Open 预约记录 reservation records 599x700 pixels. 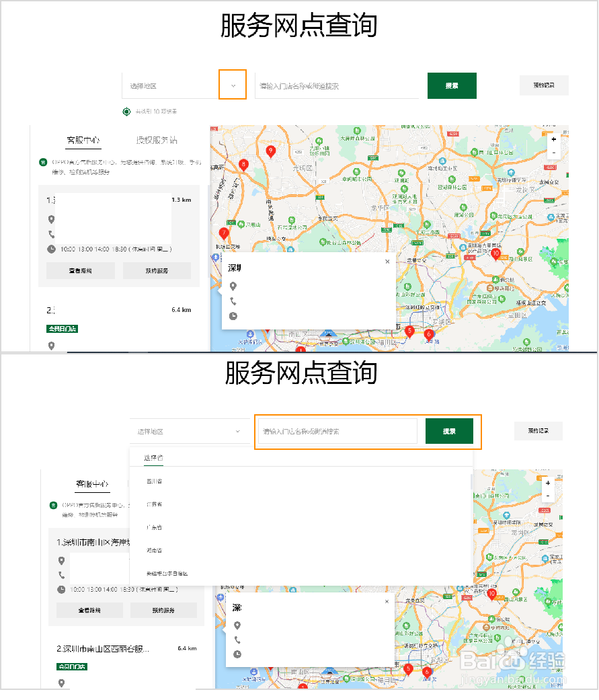click(x=544, y=85)
